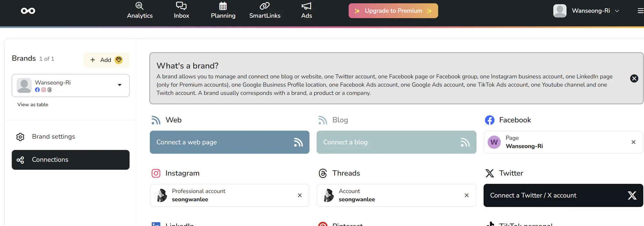
Task: Add a new brand
Action: 107,60
